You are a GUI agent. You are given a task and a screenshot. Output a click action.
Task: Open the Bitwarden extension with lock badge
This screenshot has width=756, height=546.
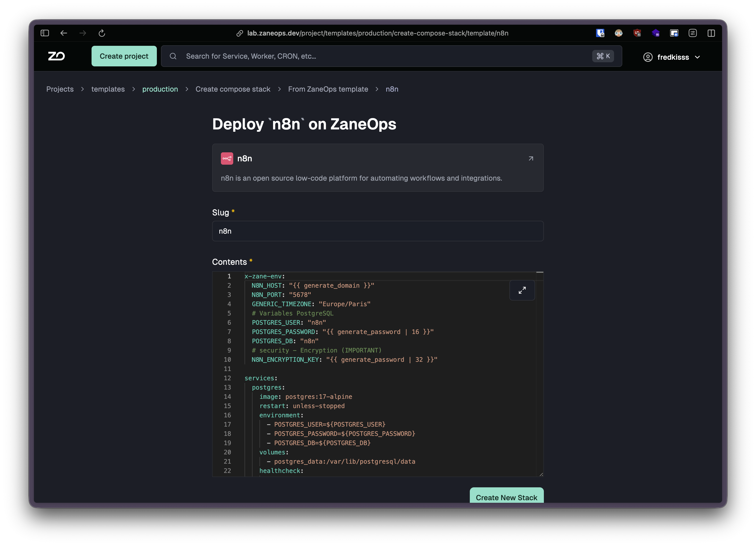[x=600, y=33]
